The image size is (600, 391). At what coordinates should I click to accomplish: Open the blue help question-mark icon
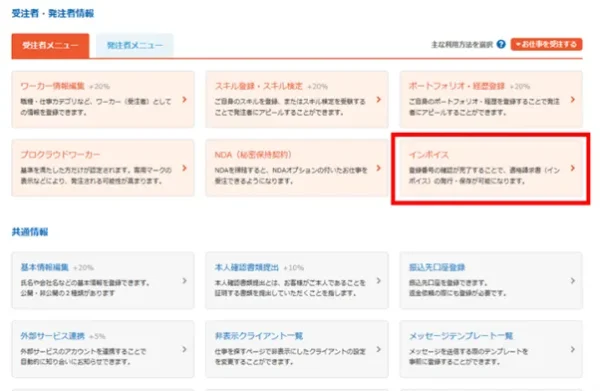pos(501,44)
